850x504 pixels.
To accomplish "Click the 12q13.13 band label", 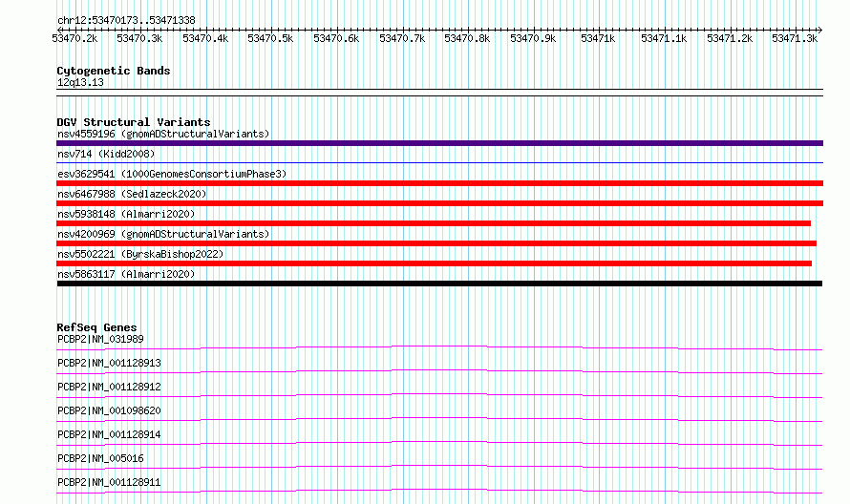I will coord(80,82).
